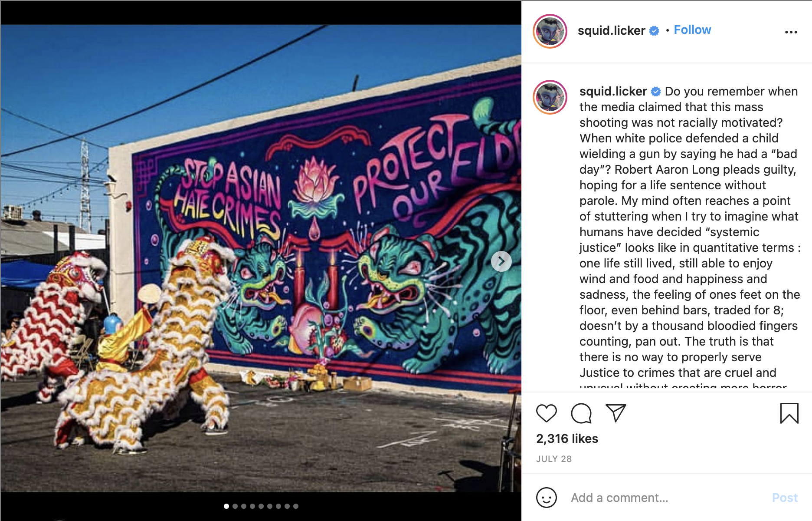Jump to last carousel dot
812x521 pixels.
tap(296, 506)
